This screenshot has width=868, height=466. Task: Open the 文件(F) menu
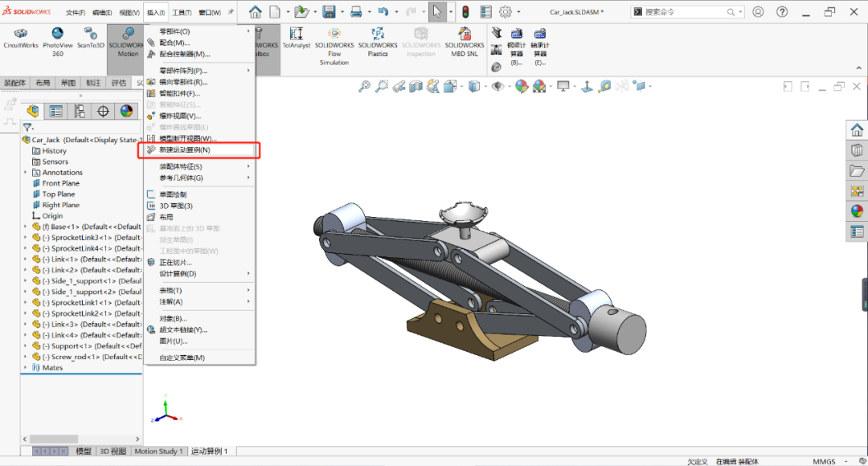(76, 13)
